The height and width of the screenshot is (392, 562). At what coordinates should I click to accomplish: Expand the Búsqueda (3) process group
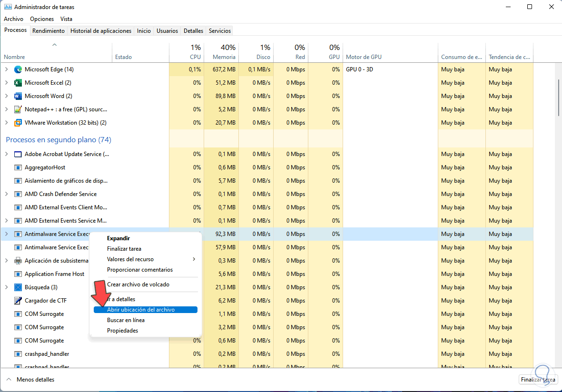coord(7,287)
